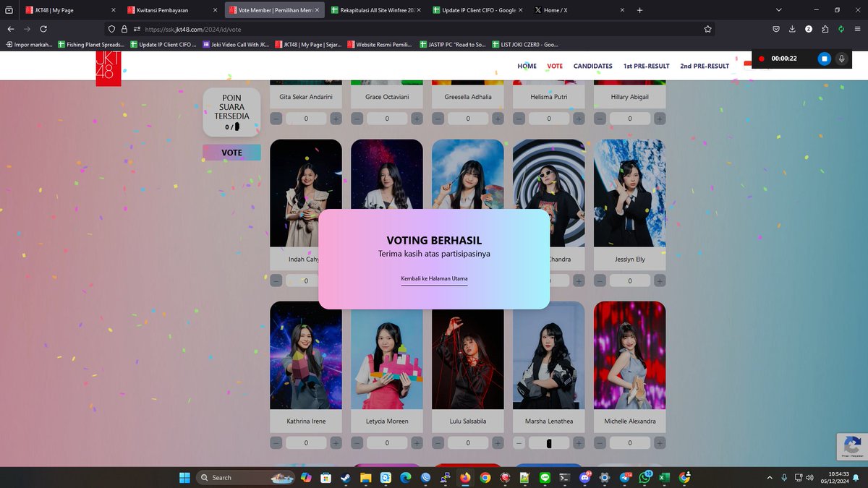Open File Explorer from the taskbar

click(366, 477)
